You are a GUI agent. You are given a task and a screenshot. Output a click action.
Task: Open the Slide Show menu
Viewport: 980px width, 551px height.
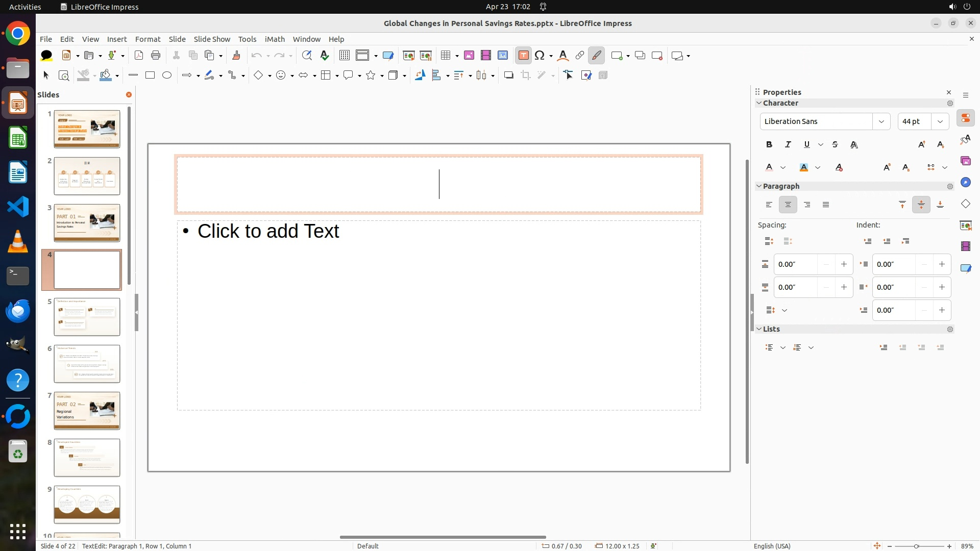[x=212, y=39]
